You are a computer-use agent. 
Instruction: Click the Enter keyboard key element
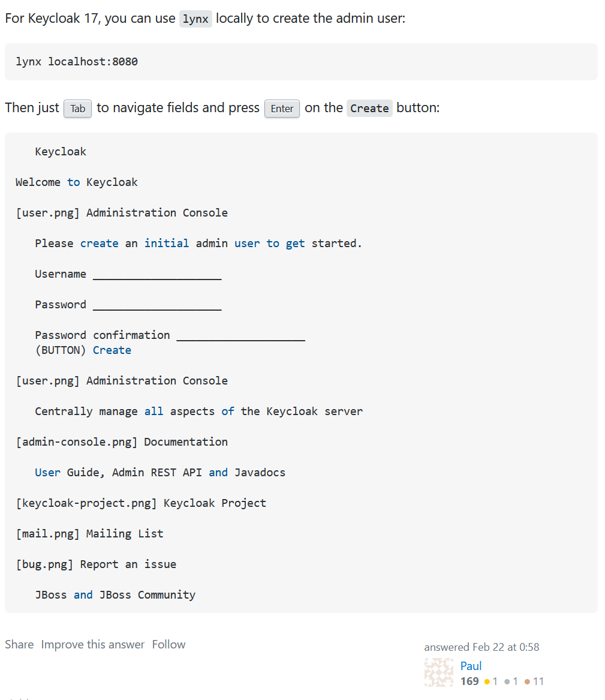click(x=282, y=109)
